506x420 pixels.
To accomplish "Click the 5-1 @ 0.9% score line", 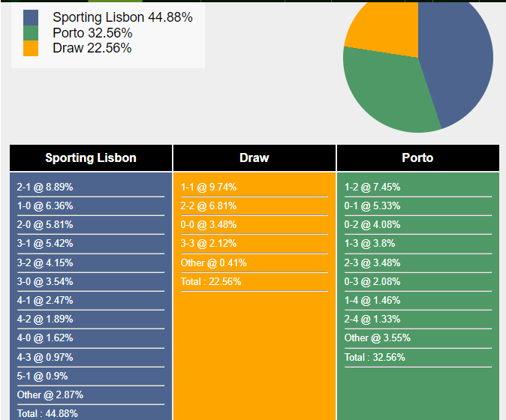I will pyautogui.click(x=43, y=376).
